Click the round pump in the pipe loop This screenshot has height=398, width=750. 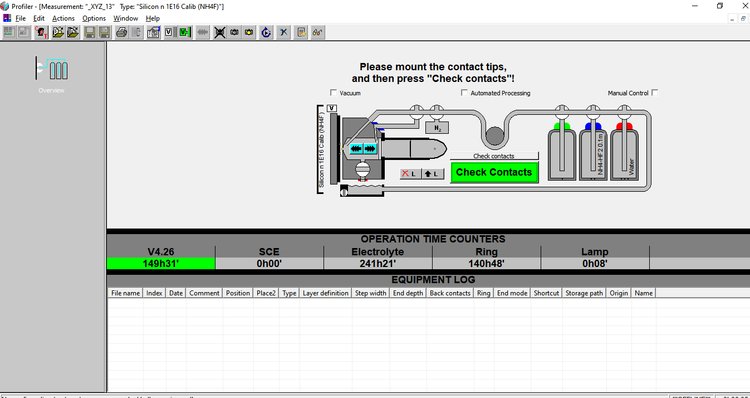click(x=495, y=137)
